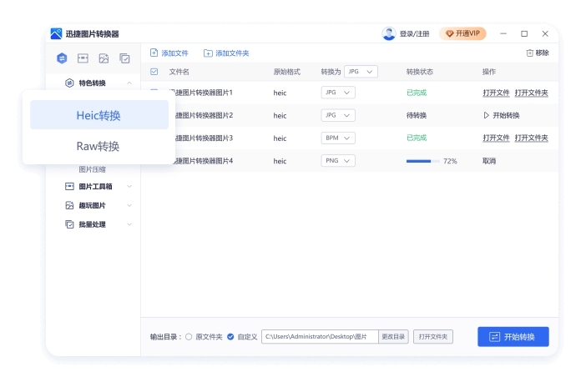Open the batch processing icon in top sidebar row
Viewport: 586px width, 392px height.
[124, 58]
